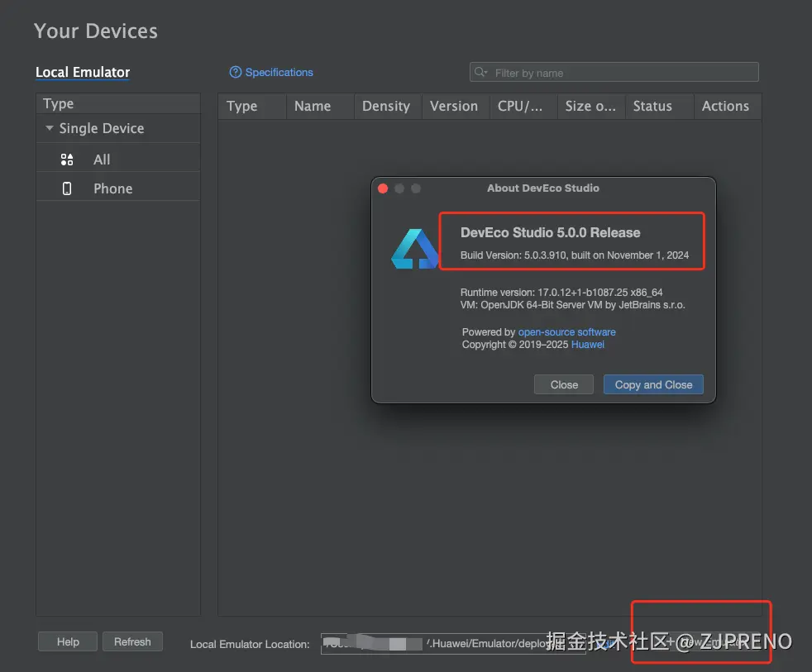The width and height of the screenshot is (812, 672).
Task: Click the DevEco Studio logo in About dialog
Action: (414, 249)
